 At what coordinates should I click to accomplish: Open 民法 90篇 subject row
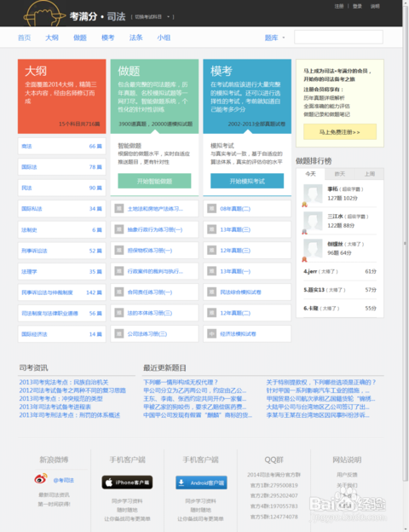click(x=61, y=188)
